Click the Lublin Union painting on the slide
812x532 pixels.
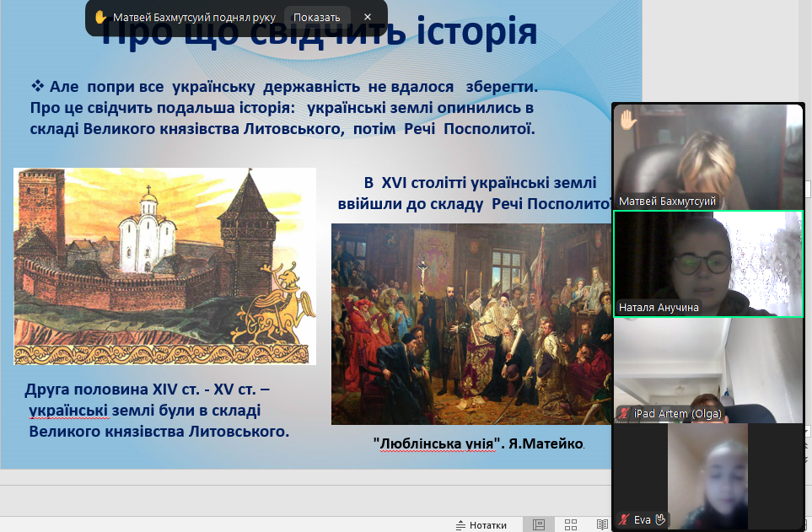[x=471, y=324]
